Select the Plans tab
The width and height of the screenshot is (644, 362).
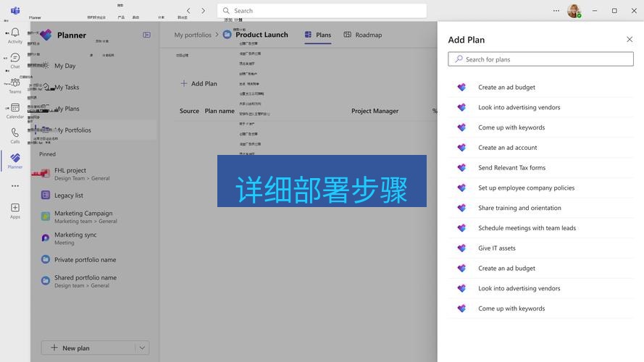click(318, 35)
